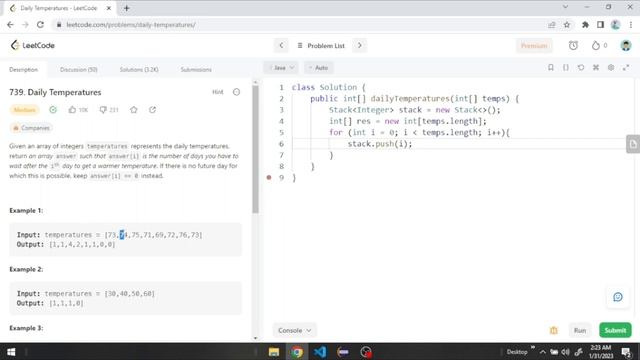The width and height of the screenshot is (640, 360).
Task: Click the browser back arrow
Action: coord(10,25)
